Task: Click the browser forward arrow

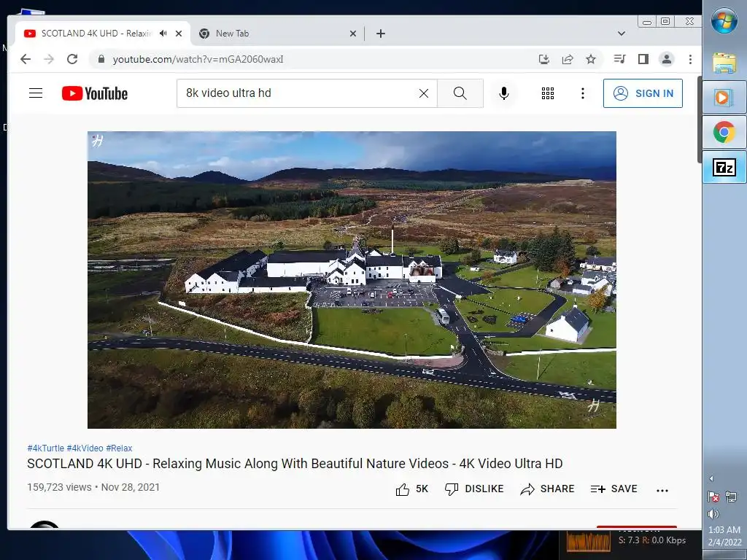Action: [49, 59]
